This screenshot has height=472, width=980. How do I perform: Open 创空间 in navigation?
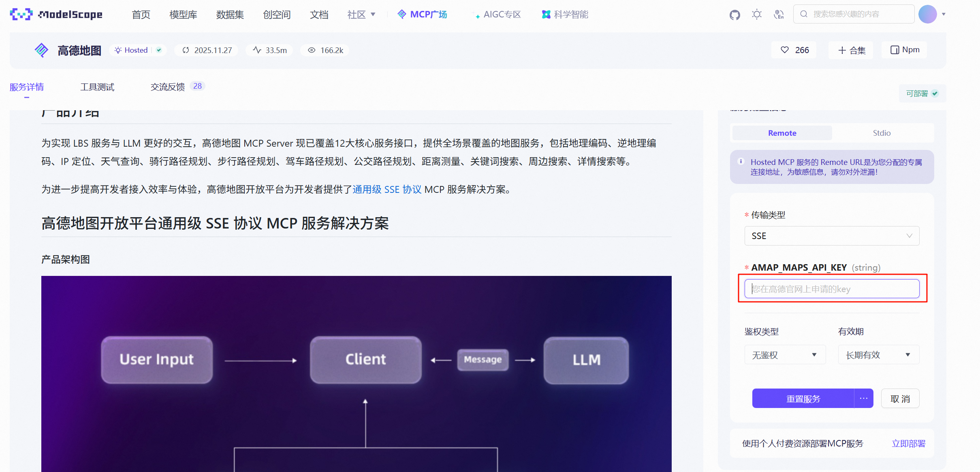tap(277, 15)
